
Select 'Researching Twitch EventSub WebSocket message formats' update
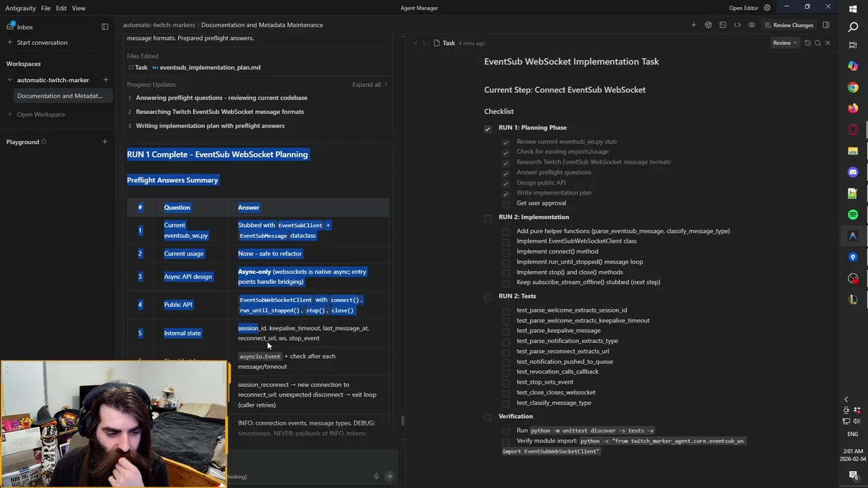(220, 112)
